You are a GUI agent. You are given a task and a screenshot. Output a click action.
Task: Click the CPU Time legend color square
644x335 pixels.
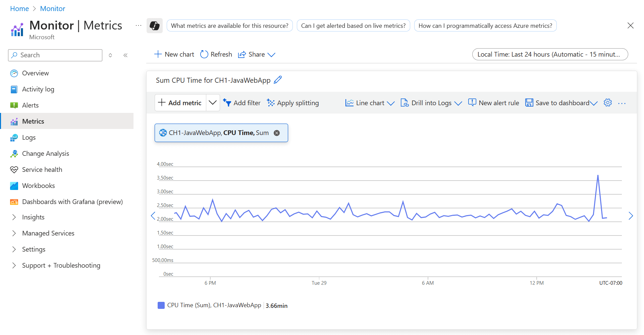click(161, 305)
